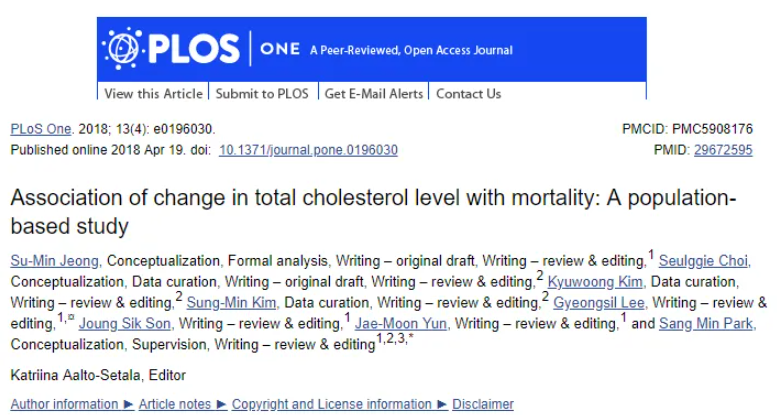This screenshot has width=777, height=415.
Task: View author Joung Sik Son
Action: [124, 323]
